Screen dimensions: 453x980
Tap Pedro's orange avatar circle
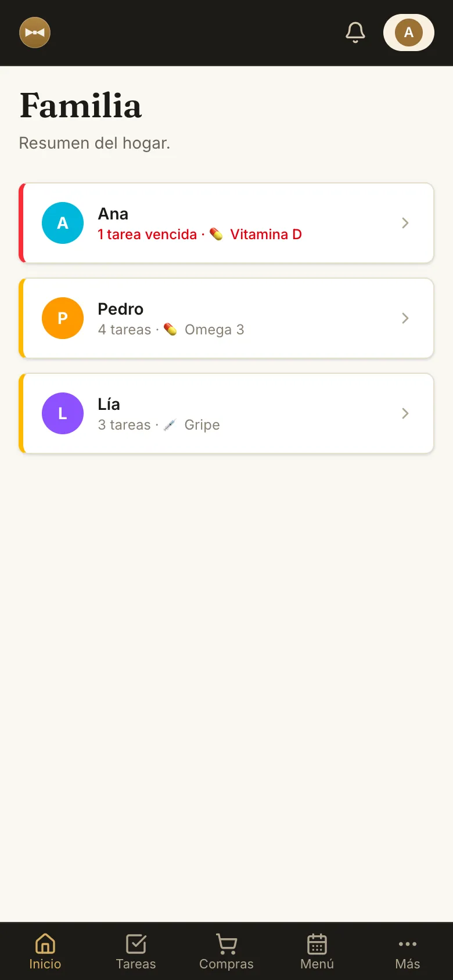[63, 318]
